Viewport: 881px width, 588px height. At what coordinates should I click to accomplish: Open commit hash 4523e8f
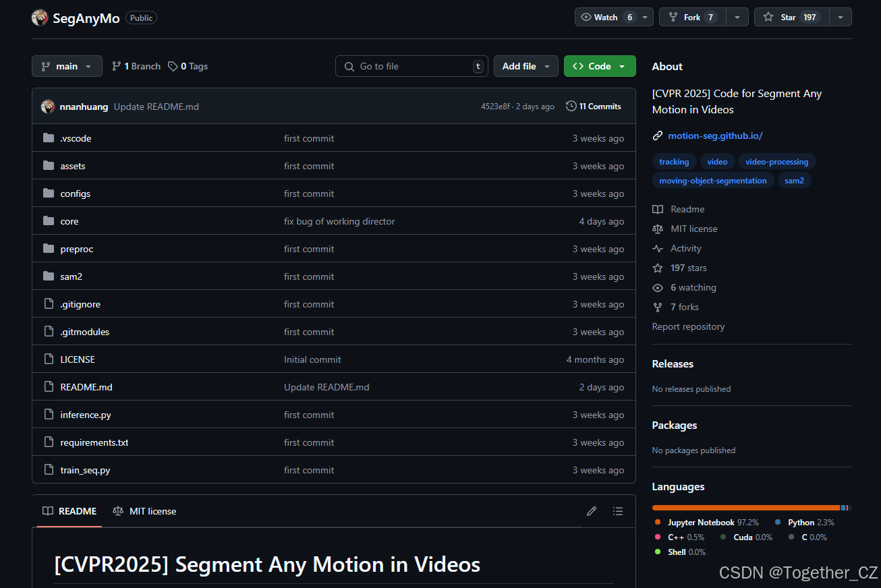495,107
